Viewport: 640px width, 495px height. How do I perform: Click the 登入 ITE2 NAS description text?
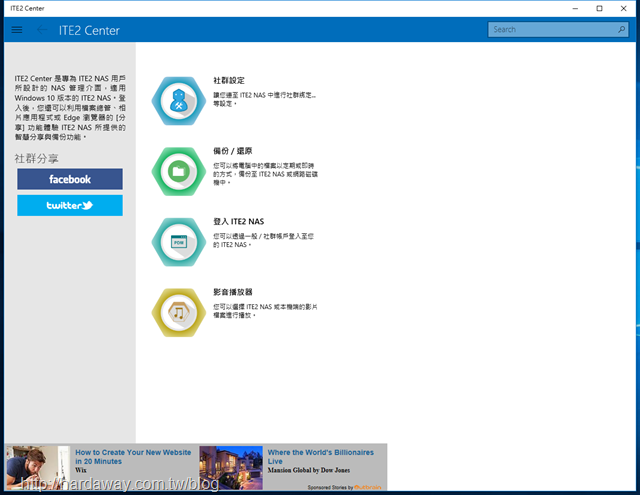(263, 240)
